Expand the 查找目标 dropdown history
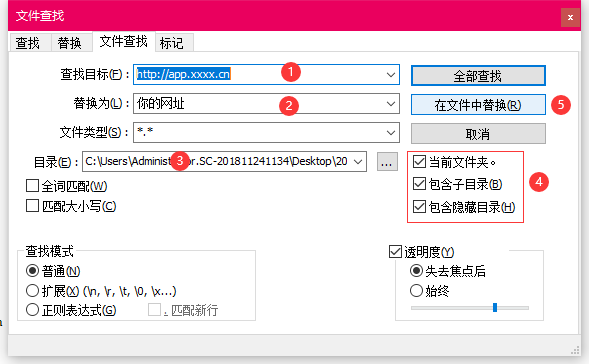Image resolution: width=589 pixels, height=364 pixels. pos(391,74)
